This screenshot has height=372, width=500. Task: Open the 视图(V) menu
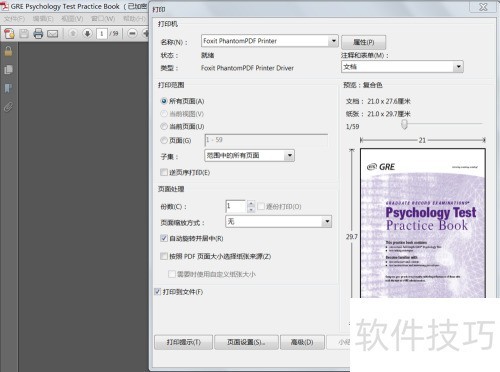click(x=72, y=18)
